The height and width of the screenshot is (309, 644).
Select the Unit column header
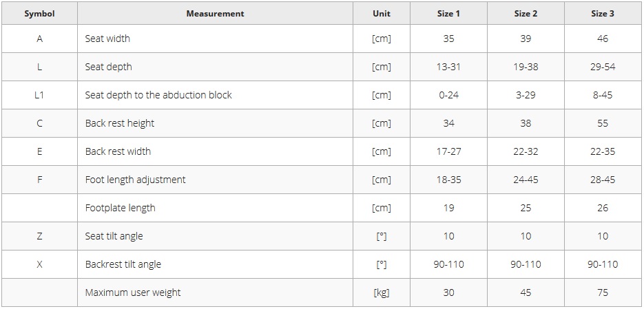coord(382,14)
